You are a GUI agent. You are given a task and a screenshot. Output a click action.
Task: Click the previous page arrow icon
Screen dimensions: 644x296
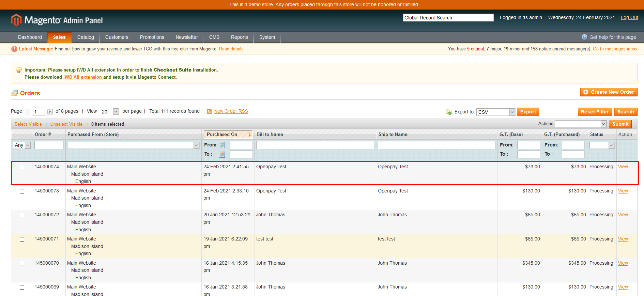(28, 112)
